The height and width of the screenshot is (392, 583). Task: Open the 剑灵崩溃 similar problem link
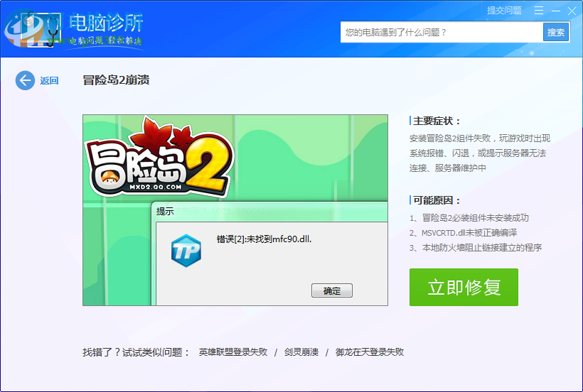pos(300,352)
